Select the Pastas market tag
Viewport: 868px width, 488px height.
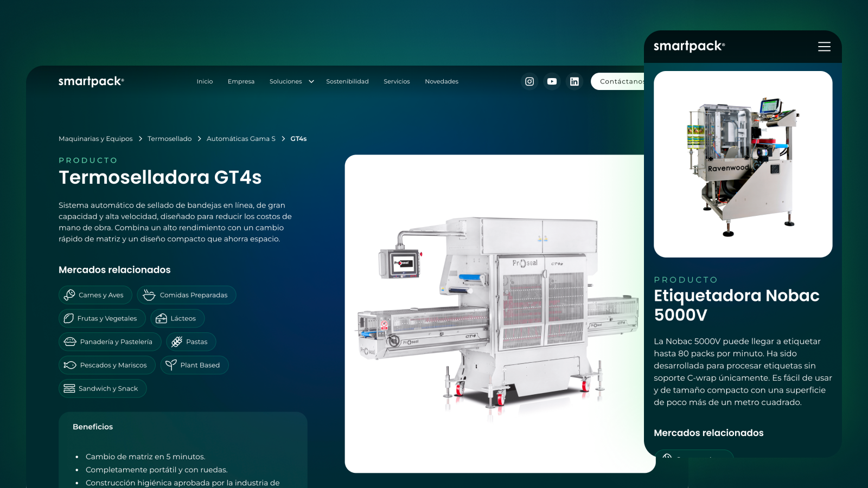point(191,342)
